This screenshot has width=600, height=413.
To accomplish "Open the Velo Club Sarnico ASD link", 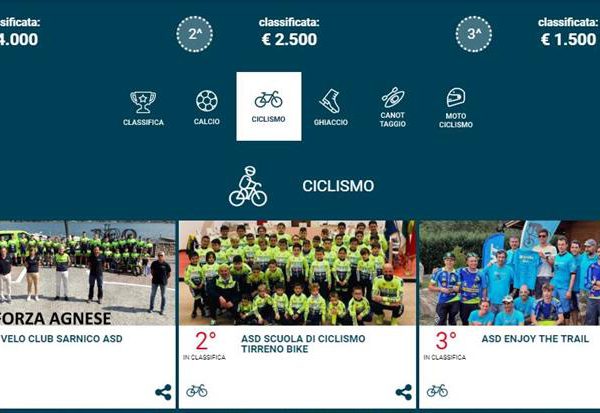I will click(x=62, y=339).
